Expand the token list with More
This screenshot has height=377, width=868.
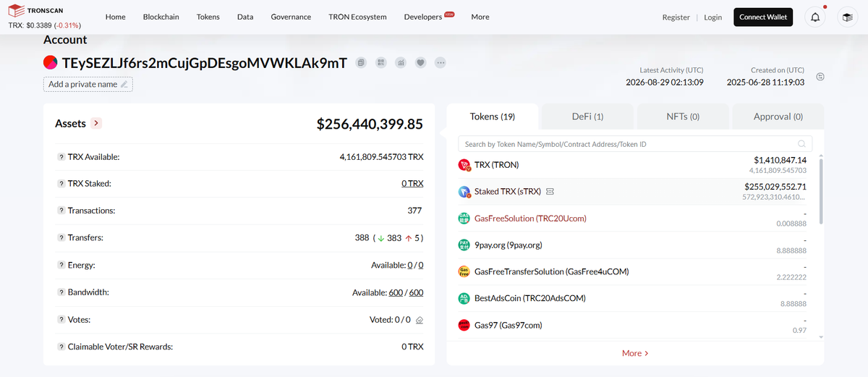pyautogui.click(x=635, y=353)
